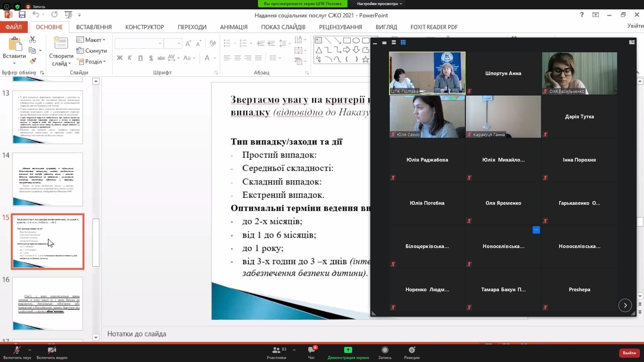
Task: Click Увійти sign-in link
Action: pyautogui.click(x=635, y=26)
